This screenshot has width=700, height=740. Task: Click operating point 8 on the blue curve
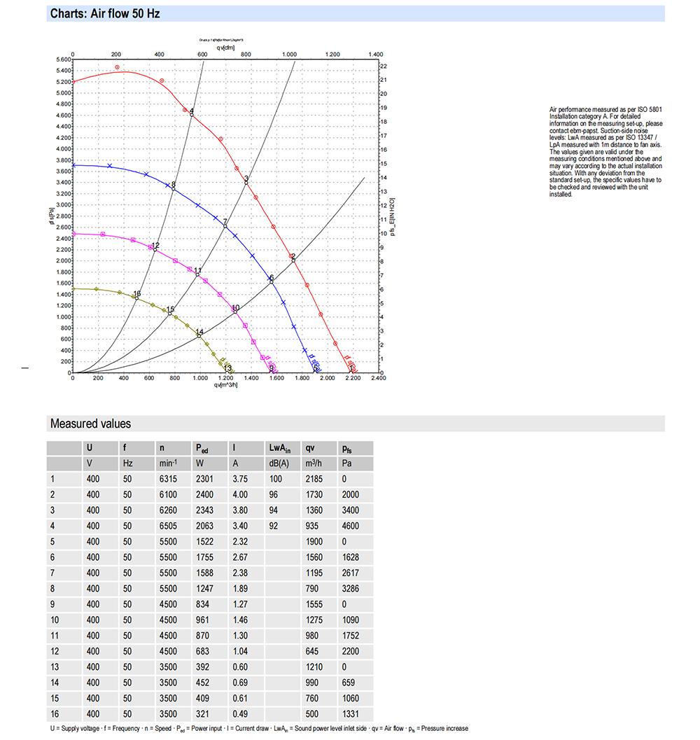coord(173,189)
